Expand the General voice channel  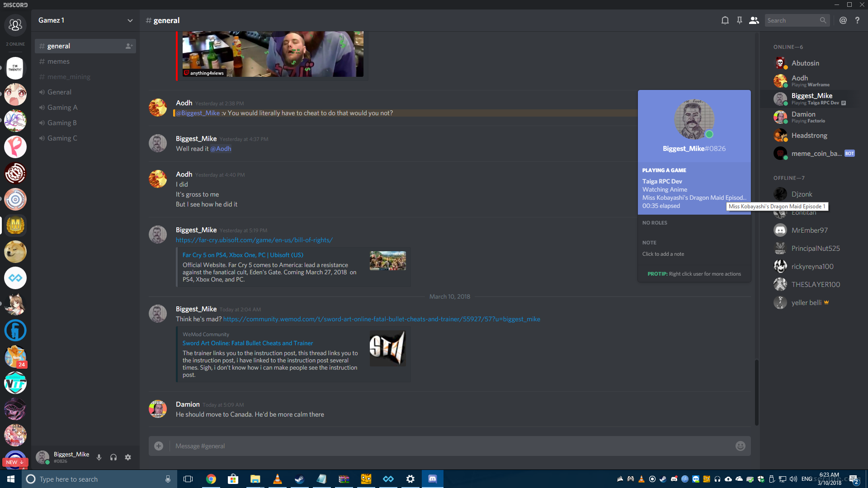(59, 92)
